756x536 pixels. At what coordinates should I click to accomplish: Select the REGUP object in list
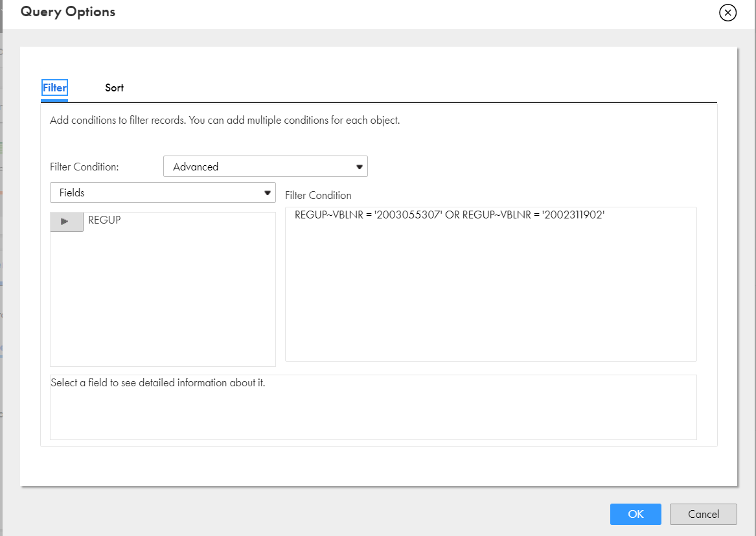click(104, 220)
